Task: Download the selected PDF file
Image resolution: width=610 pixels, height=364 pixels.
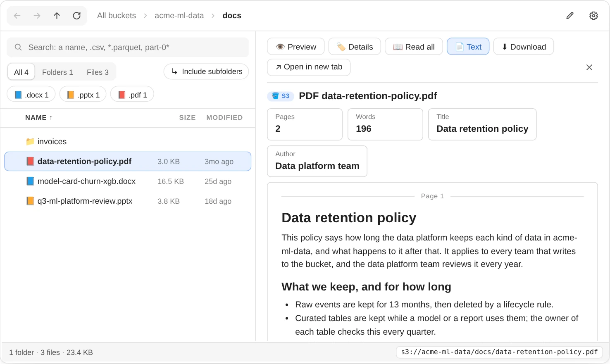Action: click(524, 47)
